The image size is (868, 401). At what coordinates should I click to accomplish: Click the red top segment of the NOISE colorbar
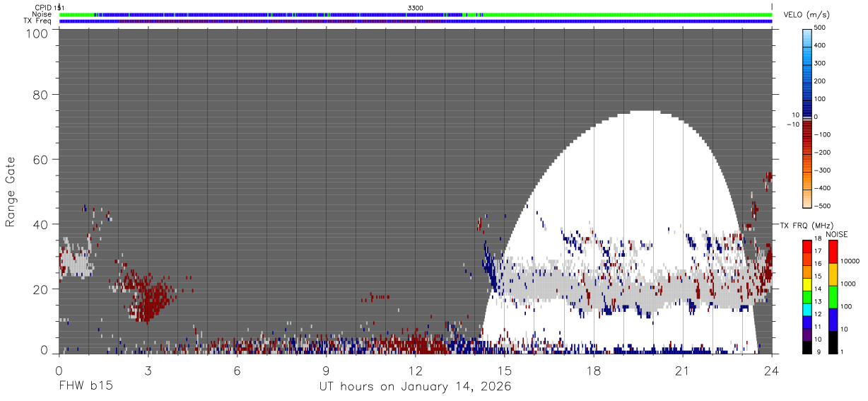click(832, 251)
